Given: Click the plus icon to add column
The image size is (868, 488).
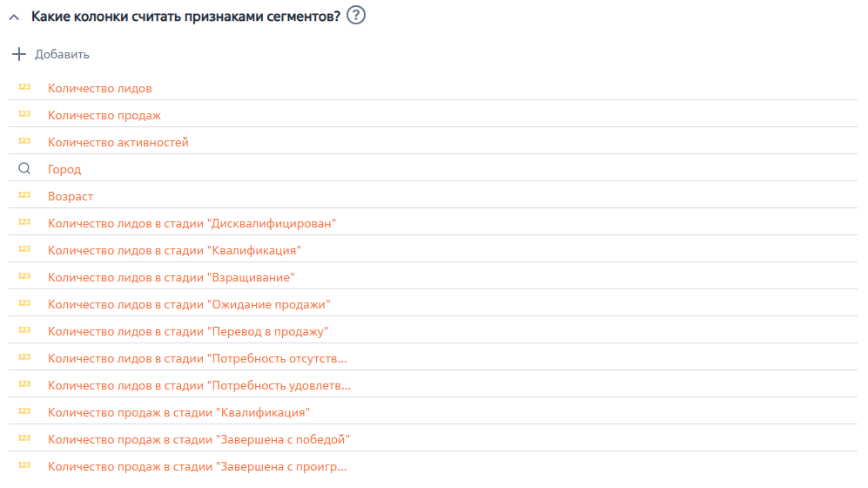Looking at the screenshot, I should 19,54.
